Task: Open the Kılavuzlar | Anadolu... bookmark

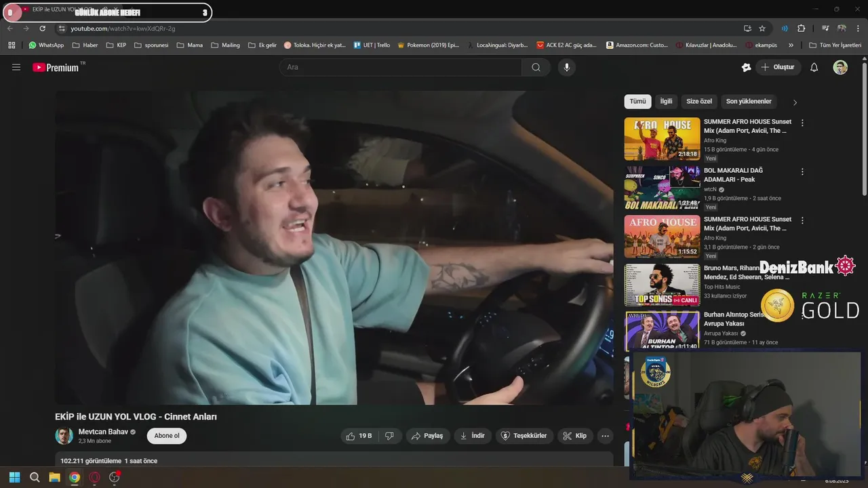Action: pos(707,45)
